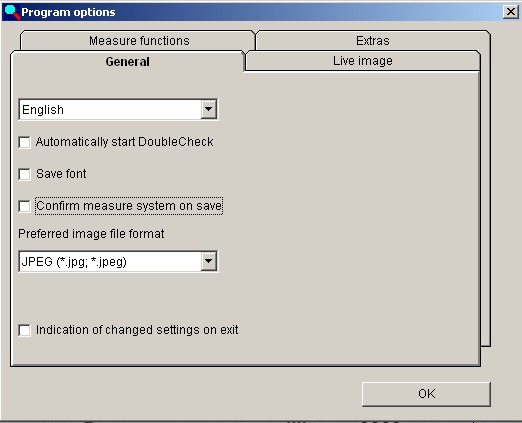This screenshot has height=423, width=522.
Task: Click the 'Automatically start DoubleCheck' label text
Action: click(124, 142)
